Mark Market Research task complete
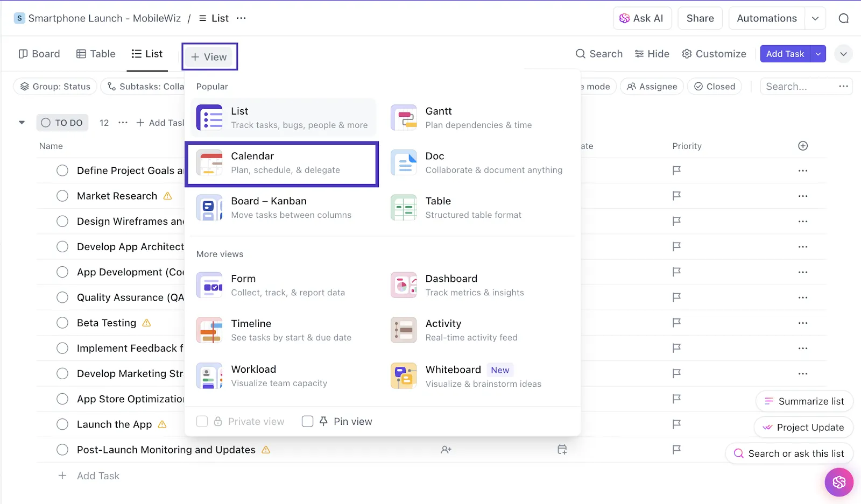This screenshot has height=504, width=861. 62,196
